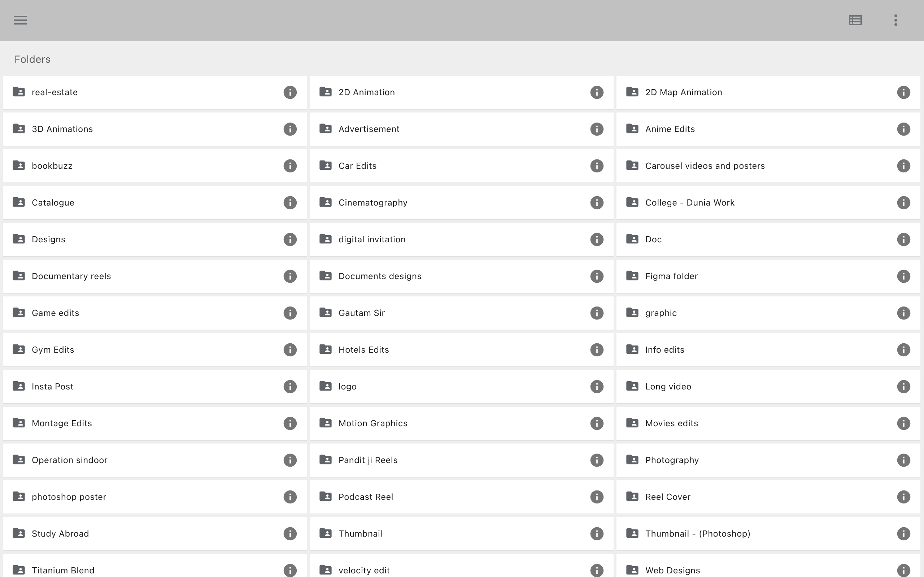Open info for Thumbnail - (Photoshop) folder

pos(903,533)
